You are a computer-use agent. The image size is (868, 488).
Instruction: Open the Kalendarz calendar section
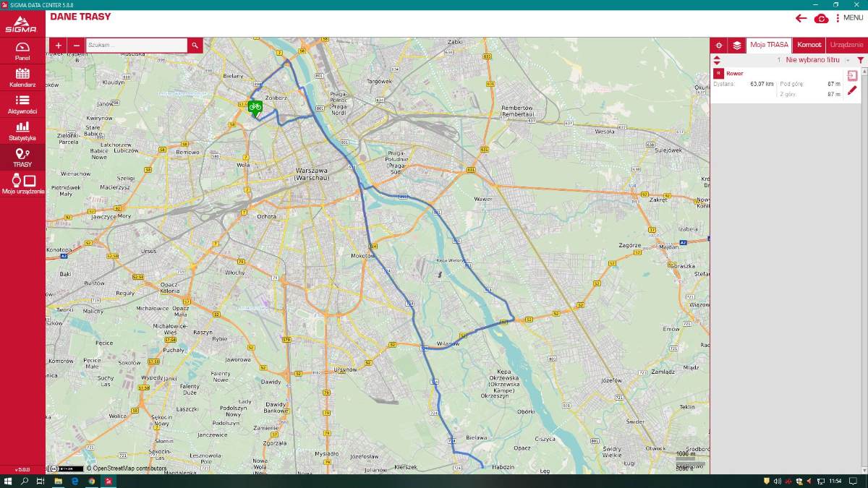coord(22,77)
